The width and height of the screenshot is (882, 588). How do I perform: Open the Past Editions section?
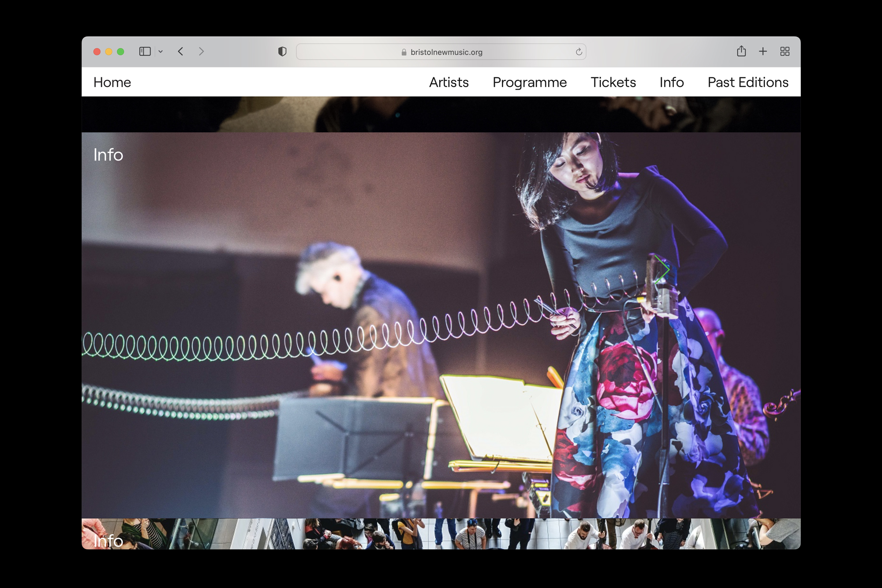click(747, 82)
